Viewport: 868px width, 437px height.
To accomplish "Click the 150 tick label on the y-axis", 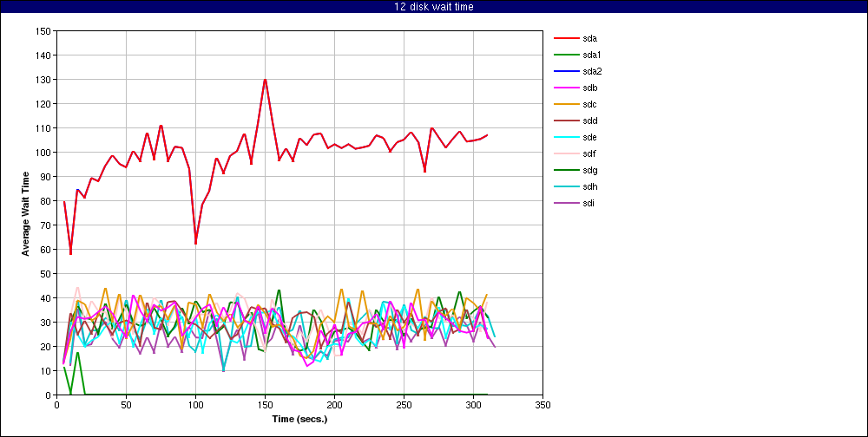I will click(43, 31).
